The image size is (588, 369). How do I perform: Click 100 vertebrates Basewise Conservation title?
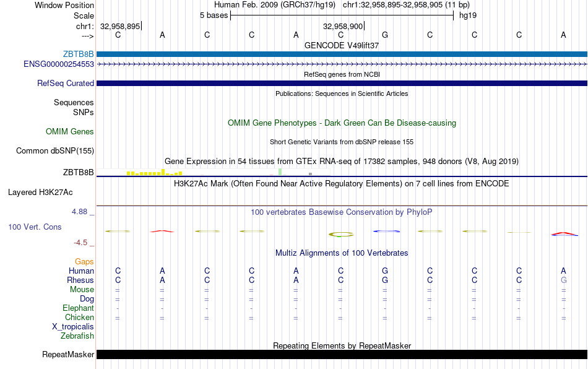click(342, 212)
